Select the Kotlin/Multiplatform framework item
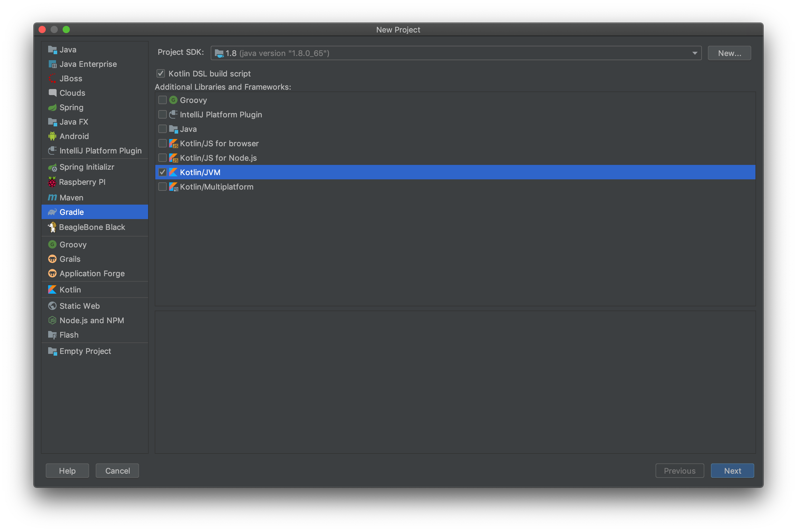 pyautogui.click(x=216, y=187)
